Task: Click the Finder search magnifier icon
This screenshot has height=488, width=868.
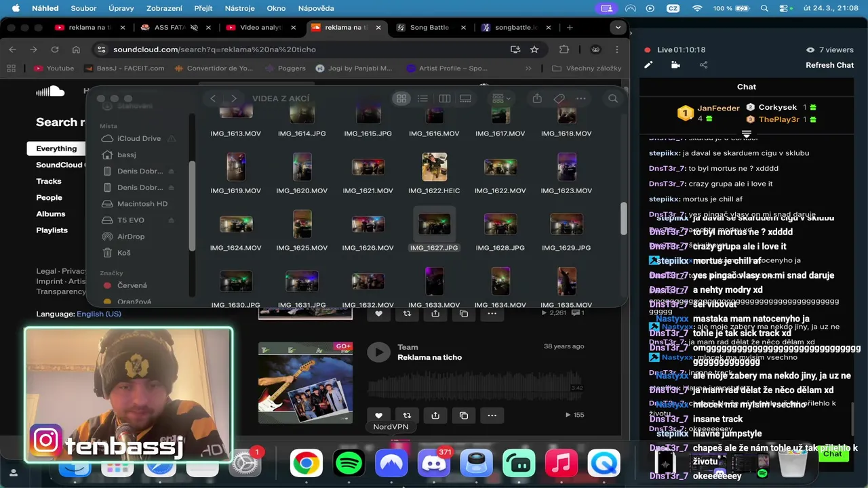Action: (613, 98)
